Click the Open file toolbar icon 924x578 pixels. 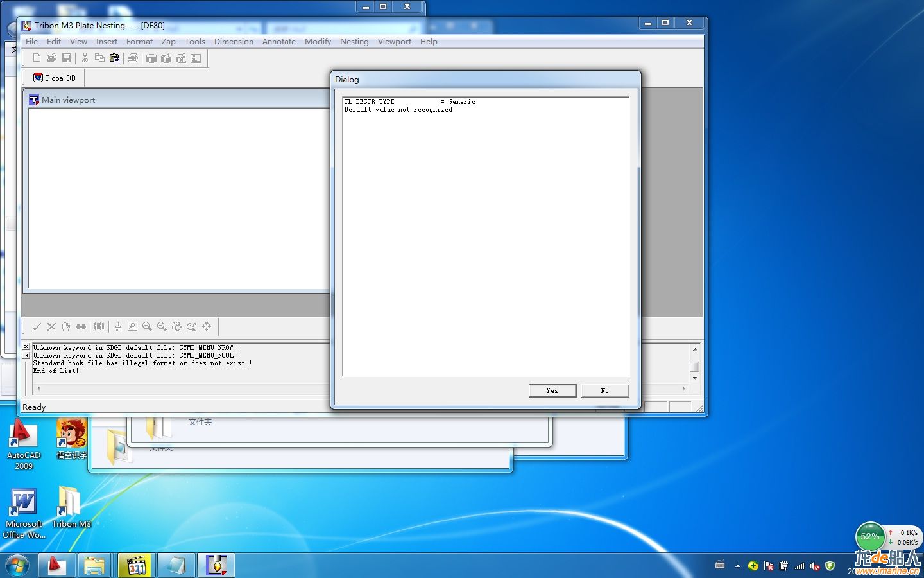pos(51,58)
